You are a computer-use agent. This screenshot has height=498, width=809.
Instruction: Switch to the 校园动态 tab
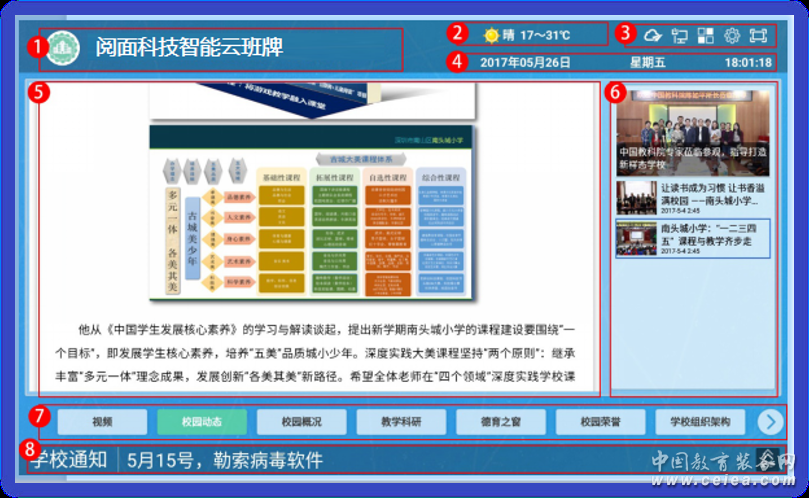pyautogui.click(x=202, y=422)
